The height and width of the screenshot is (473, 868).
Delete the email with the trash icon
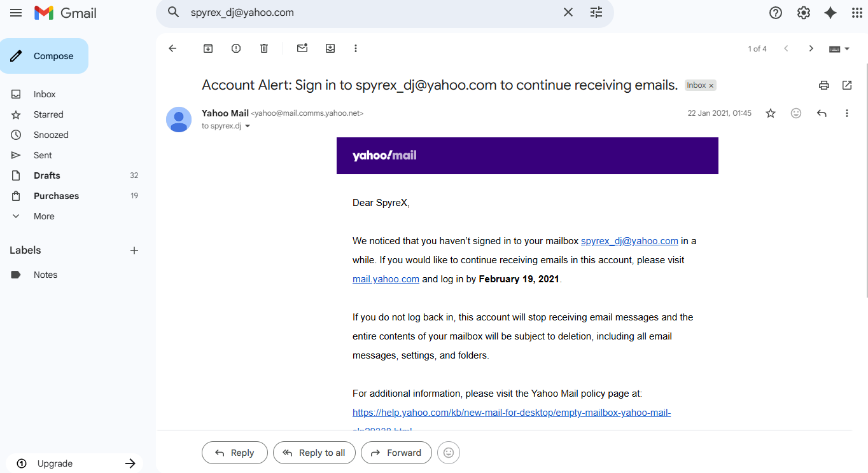tap(264, 48)
